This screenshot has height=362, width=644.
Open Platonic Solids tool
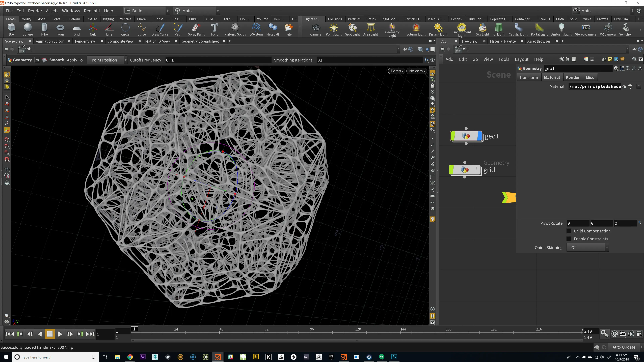click(x=235, y=30)
